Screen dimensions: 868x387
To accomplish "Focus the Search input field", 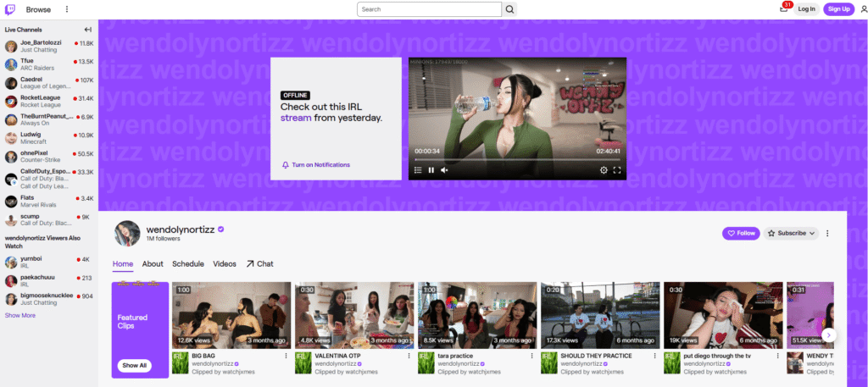I will click(430, 9).
